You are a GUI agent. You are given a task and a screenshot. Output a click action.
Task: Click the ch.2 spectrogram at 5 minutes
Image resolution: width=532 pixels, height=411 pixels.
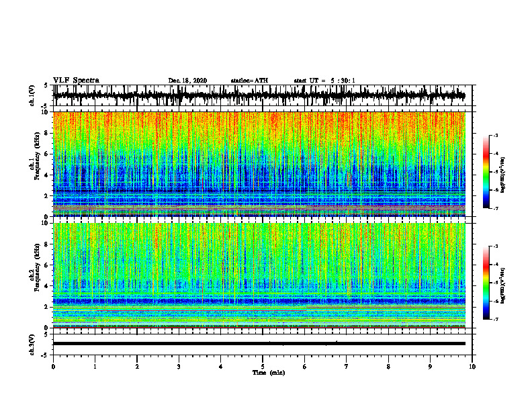pyautogui.click(x=263, y=275)
